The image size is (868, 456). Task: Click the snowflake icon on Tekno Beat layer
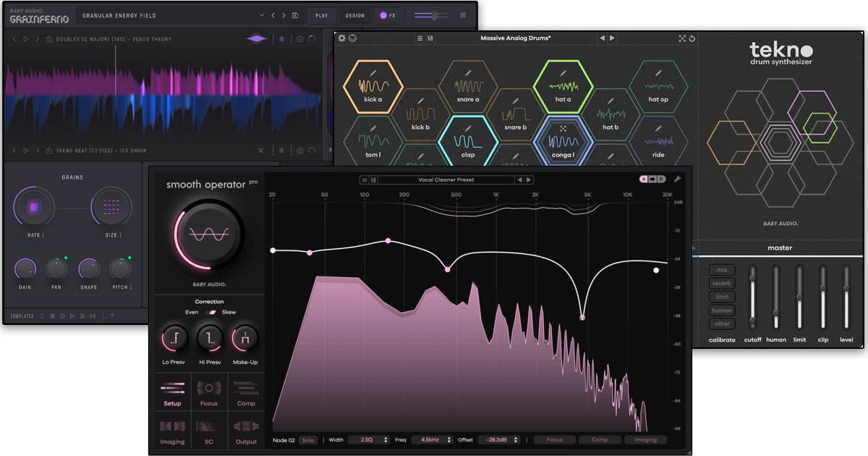coord(282,151)
